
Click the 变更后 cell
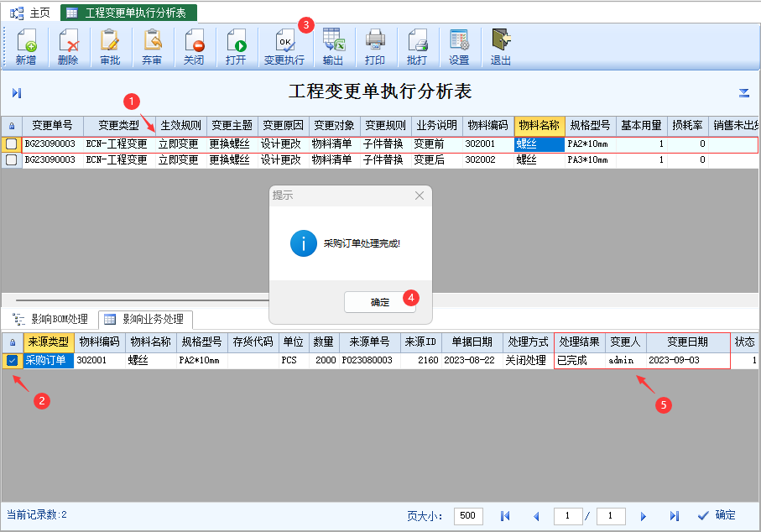coord(437,159)
